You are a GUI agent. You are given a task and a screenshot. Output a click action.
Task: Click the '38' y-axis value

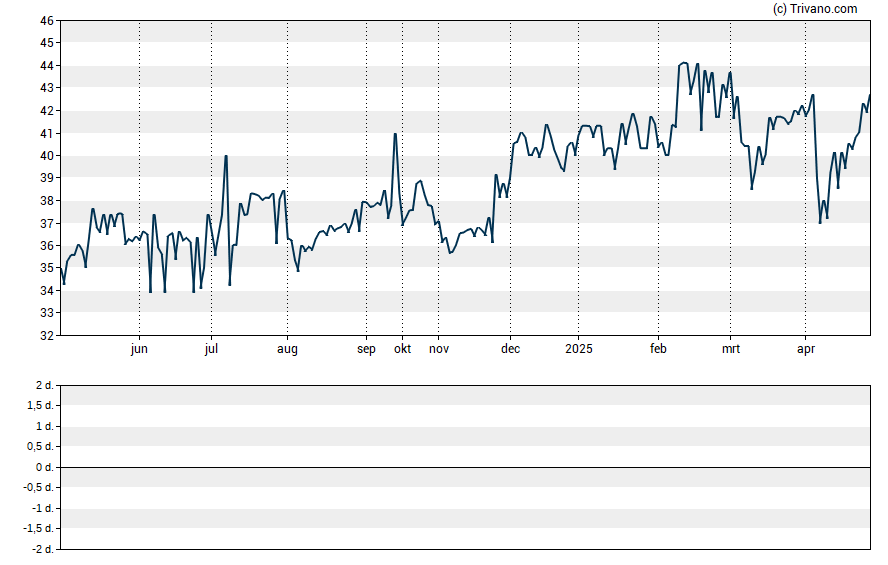click(x=47, y=200)
